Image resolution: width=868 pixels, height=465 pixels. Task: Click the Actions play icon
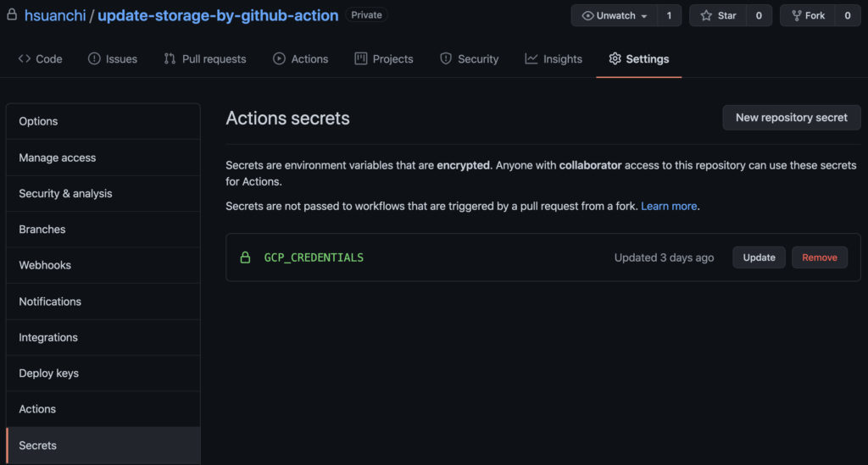tap(279, 58)
